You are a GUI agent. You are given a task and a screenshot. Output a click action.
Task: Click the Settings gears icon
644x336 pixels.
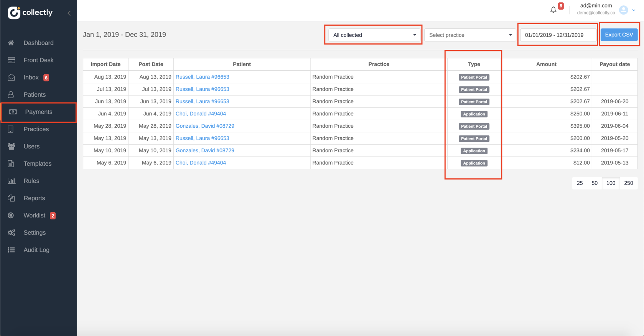click(11, 233)
